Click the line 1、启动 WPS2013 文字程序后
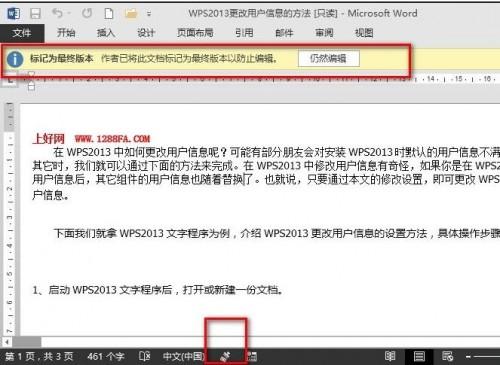The width and height of the screenshot is (500, 365). coord(158,290)
